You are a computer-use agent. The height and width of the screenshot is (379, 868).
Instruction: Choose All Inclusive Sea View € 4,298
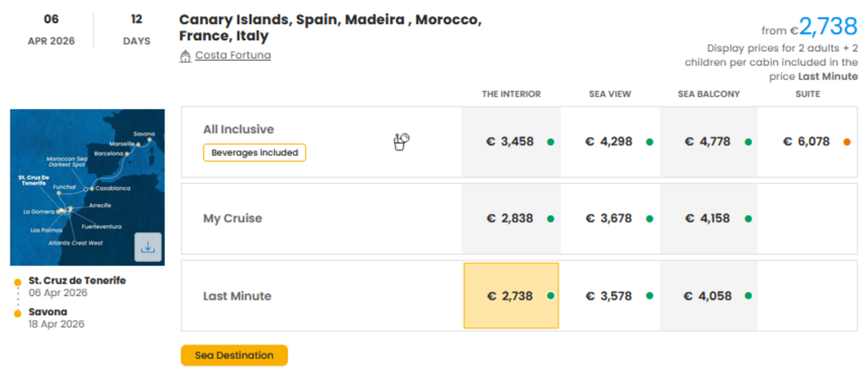(x=609, y=142)
